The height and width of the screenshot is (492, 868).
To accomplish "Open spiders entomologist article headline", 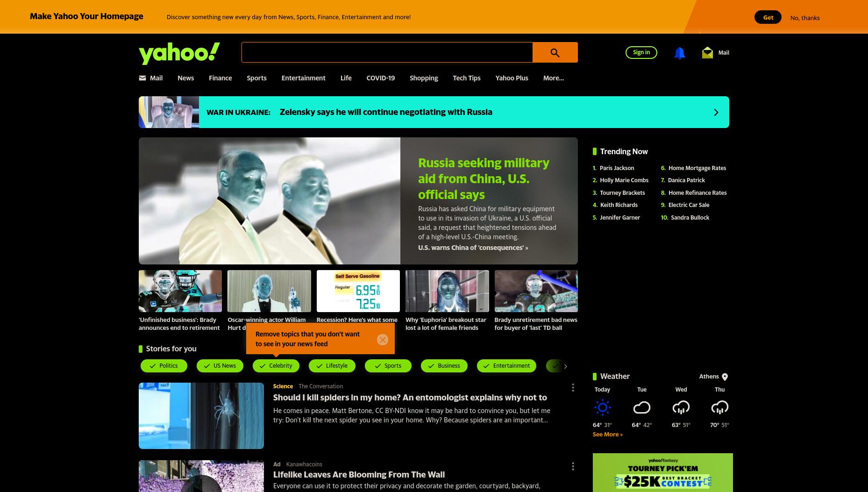I will (410, 398).
